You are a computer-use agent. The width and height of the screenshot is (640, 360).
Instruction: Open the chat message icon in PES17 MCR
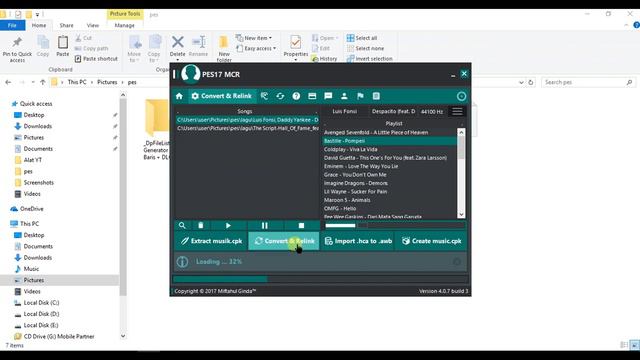[328, 96]
